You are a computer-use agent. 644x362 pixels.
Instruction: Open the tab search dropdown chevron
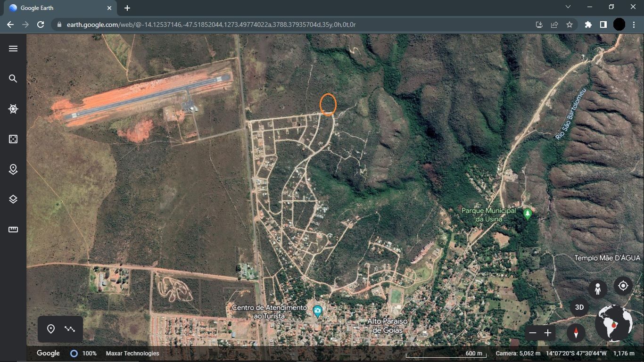(568, 7)
